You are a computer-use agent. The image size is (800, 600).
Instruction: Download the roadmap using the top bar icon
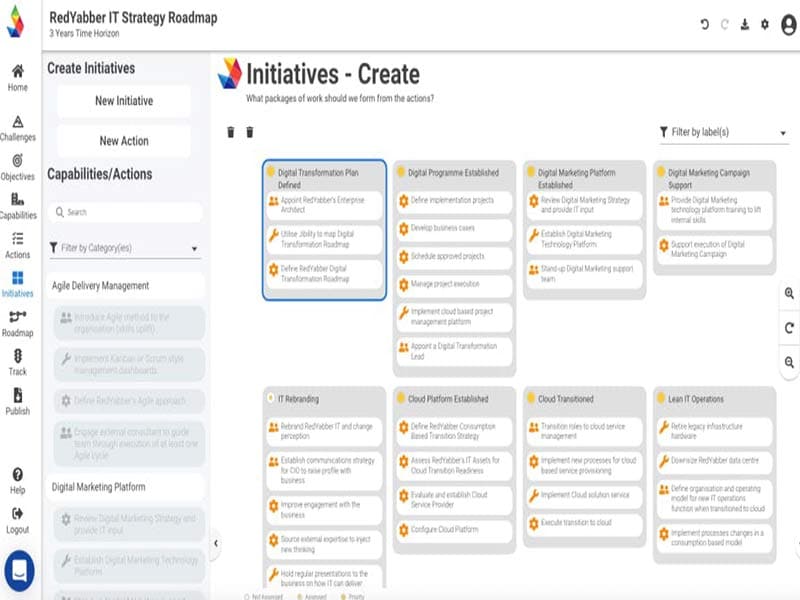click(745, 24)
